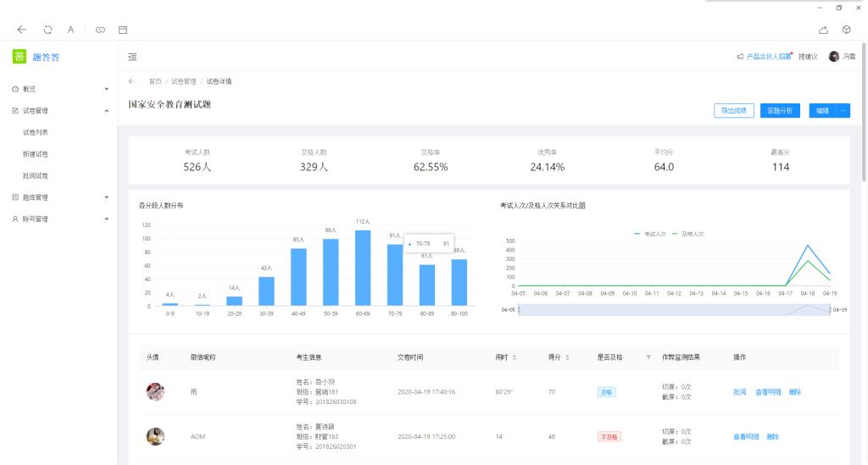Image resolution: width=868 pixels, height=465 pixels.
Task: Click the share icon at top right
Action: (x=823, y=30)
